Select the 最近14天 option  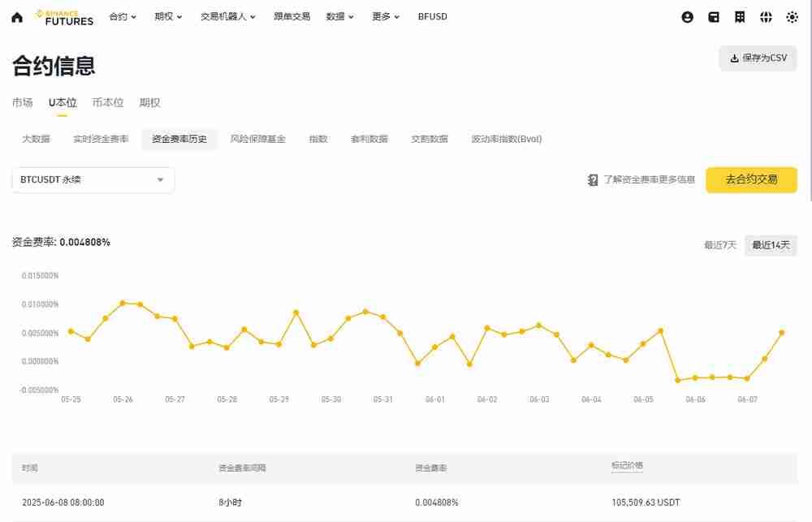coord(771,245)
